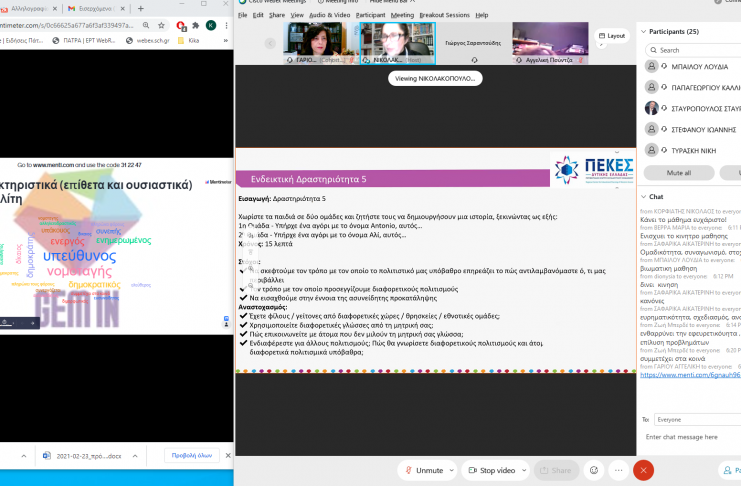Collapse the Participants panel
This screenshot has height=486, width=741.
tap(644, 31)
